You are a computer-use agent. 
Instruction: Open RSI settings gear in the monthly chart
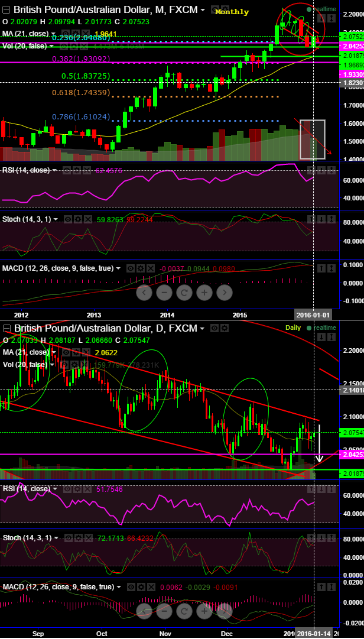(77, 170)
